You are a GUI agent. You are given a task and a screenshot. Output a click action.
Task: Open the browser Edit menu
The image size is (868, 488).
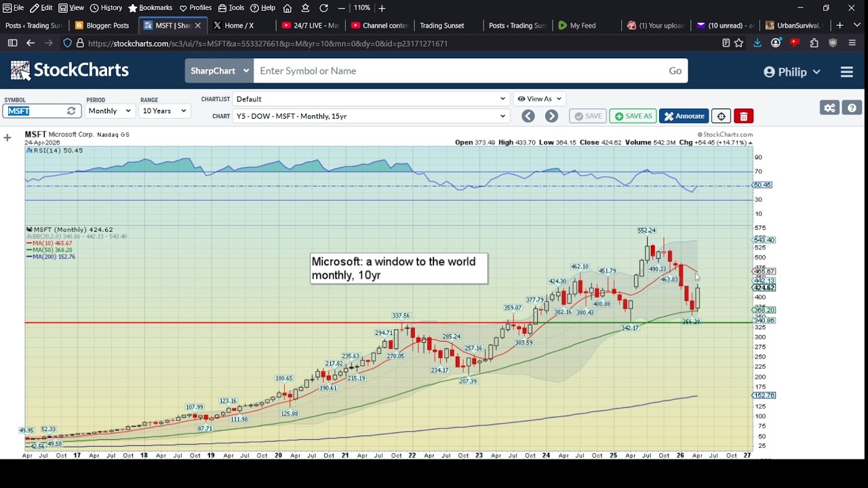pyautogui.click(x=41, y=7)
